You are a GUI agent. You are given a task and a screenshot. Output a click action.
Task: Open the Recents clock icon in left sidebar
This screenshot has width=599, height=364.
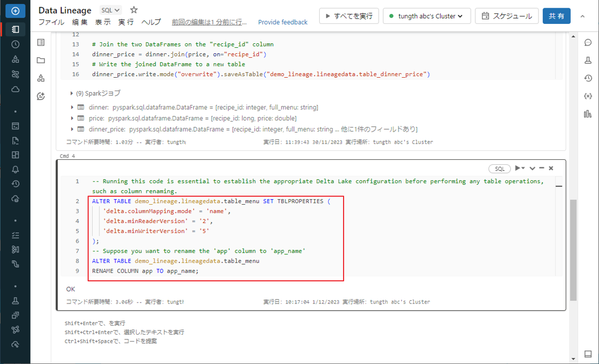click(x=15, y=44)
